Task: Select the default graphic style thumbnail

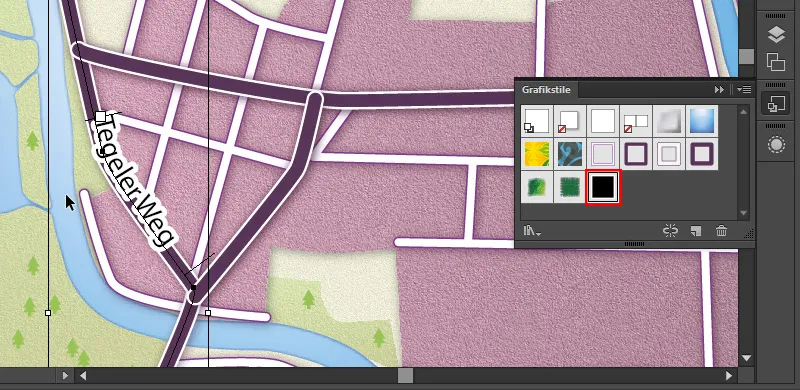Action: tap(537, 121)
